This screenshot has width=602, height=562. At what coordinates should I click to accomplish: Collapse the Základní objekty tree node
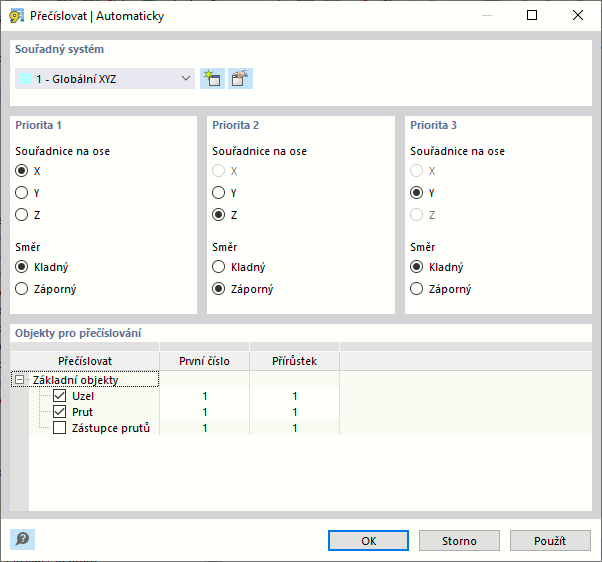19,380
